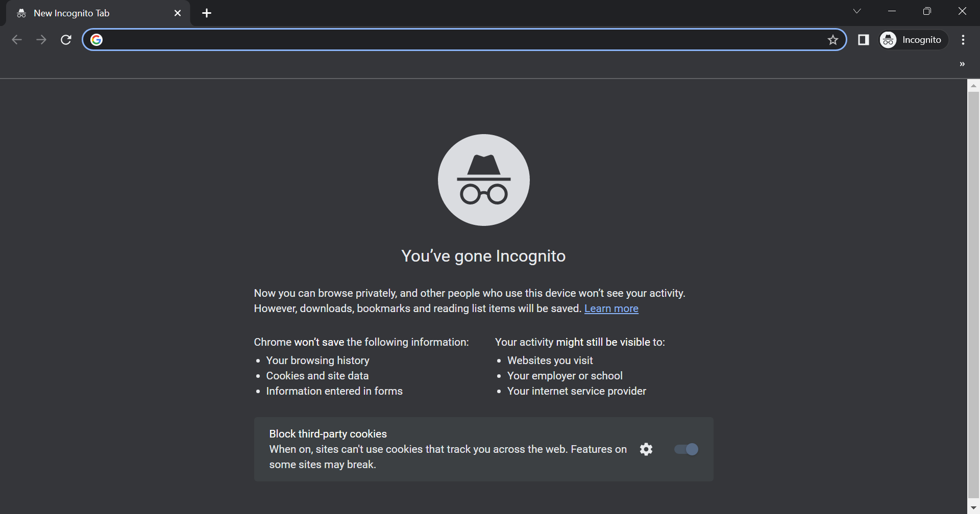
Task: Click "Information entered in forms" list item
Action: [334, 391]
